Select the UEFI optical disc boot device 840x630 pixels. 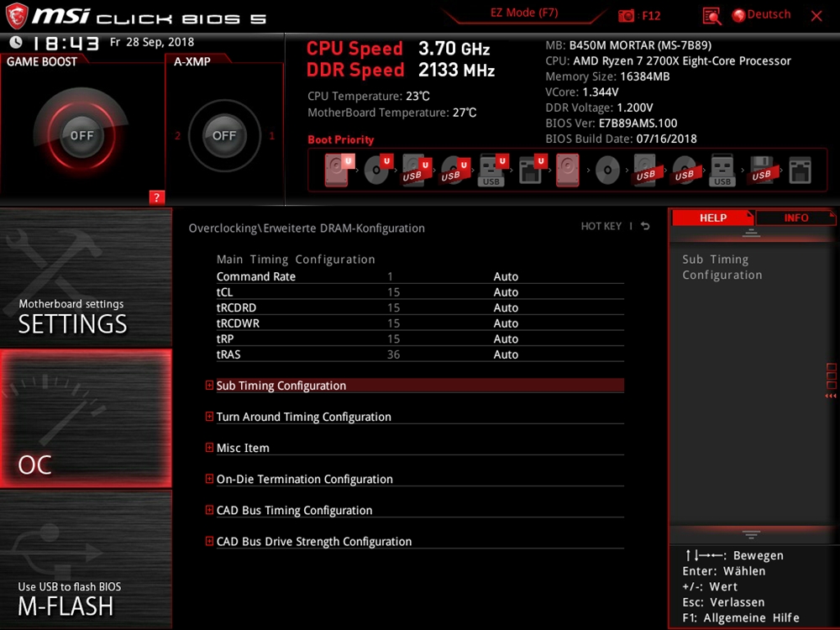[x=377, y=170]
